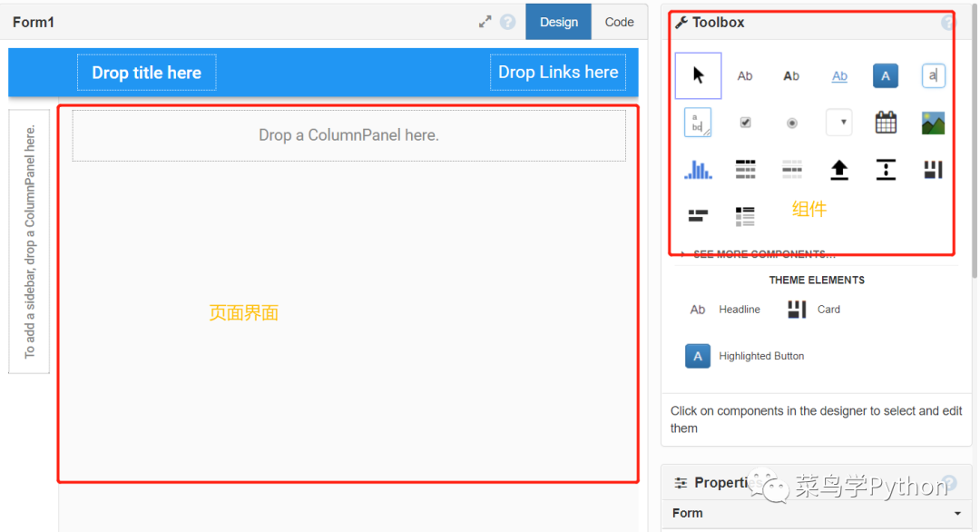Click the 'Drop Links here' placeholder
980x532 pixels.
558,72
